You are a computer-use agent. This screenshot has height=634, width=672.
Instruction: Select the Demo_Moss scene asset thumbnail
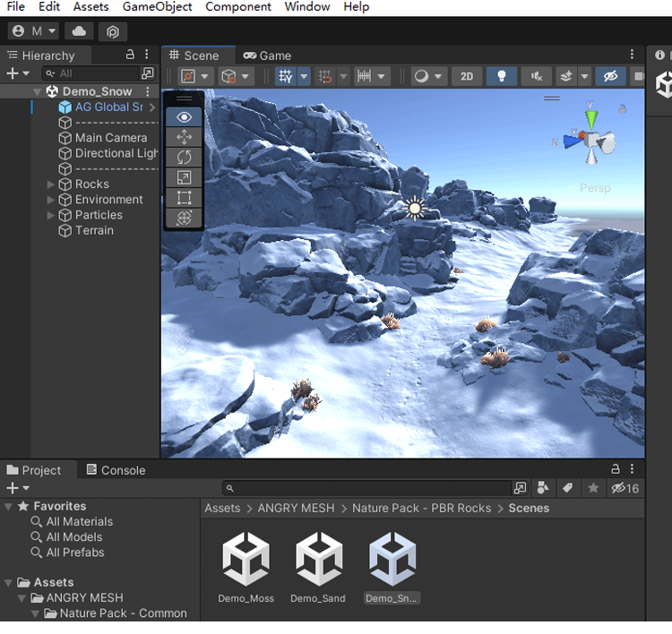pos(246,559)
